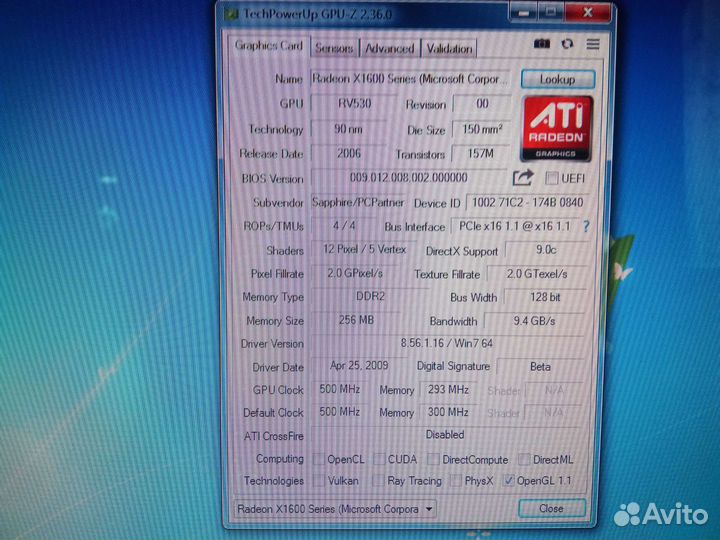Image resolution: width=720 pixels, height=540 pixels.
Task: Click the Bus Interface value PCIe x16 1.1
Action: 515,226
